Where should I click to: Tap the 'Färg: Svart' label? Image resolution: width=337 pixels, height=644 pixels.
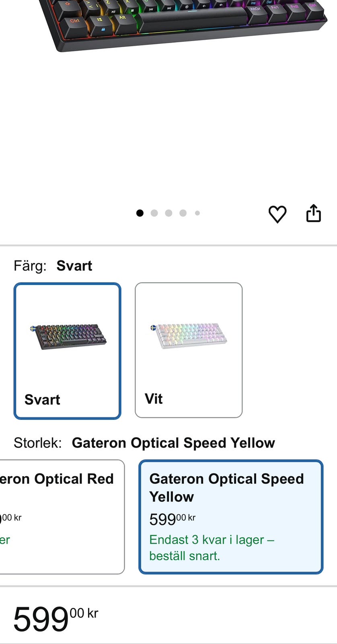coord(53,266)
